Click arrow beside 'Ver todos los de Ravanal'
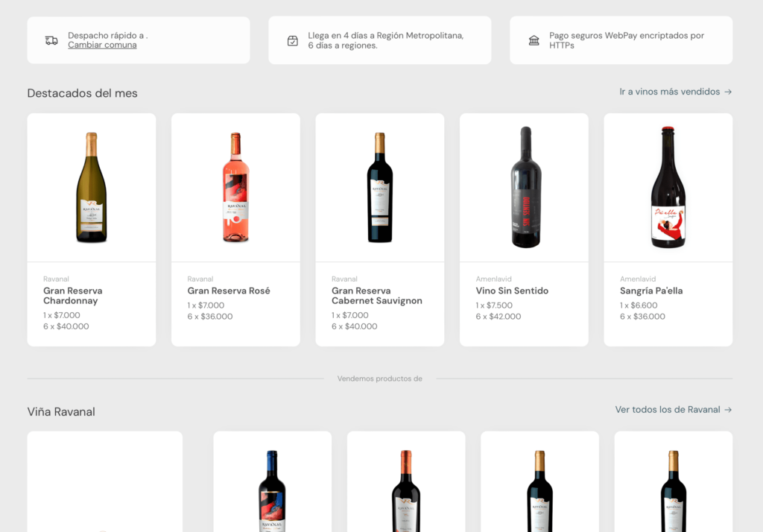This screenshot has width=763, height=532. tap(728, 410)
